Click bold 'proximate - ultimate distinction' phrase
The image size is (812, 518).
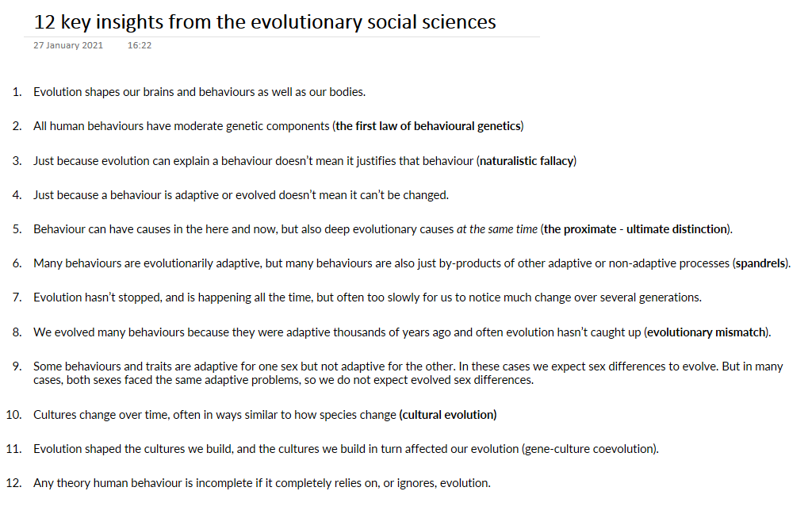pos(636,229)
